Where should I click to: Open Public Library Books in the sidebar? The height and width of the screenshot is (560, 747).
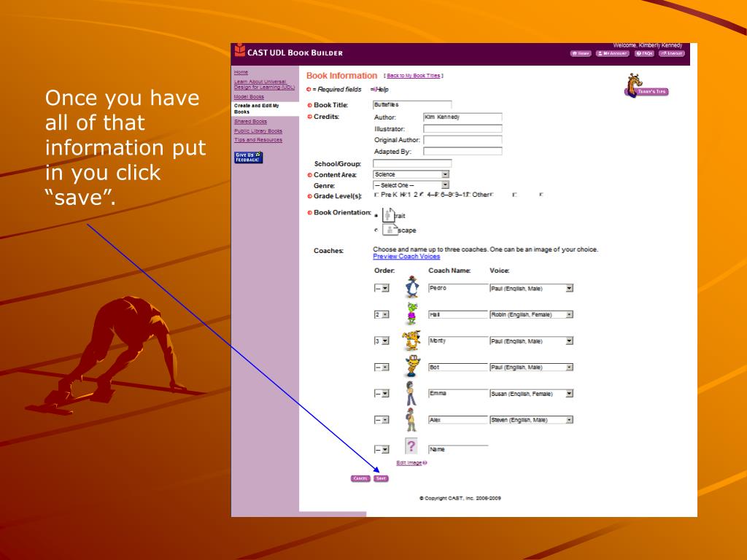click(x=258, y=131)
